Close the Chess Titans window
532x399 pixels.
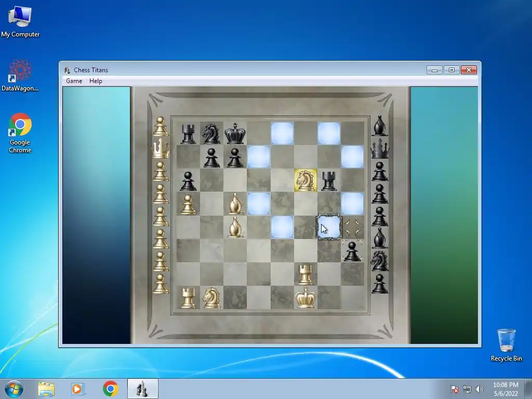(469, 70)
